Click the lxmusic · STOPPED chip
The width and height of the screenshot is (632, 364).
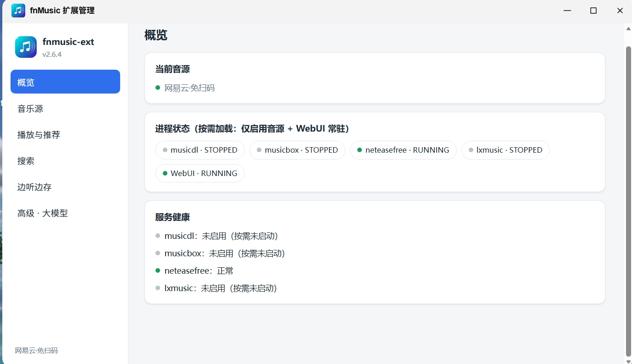click(505, 150)
